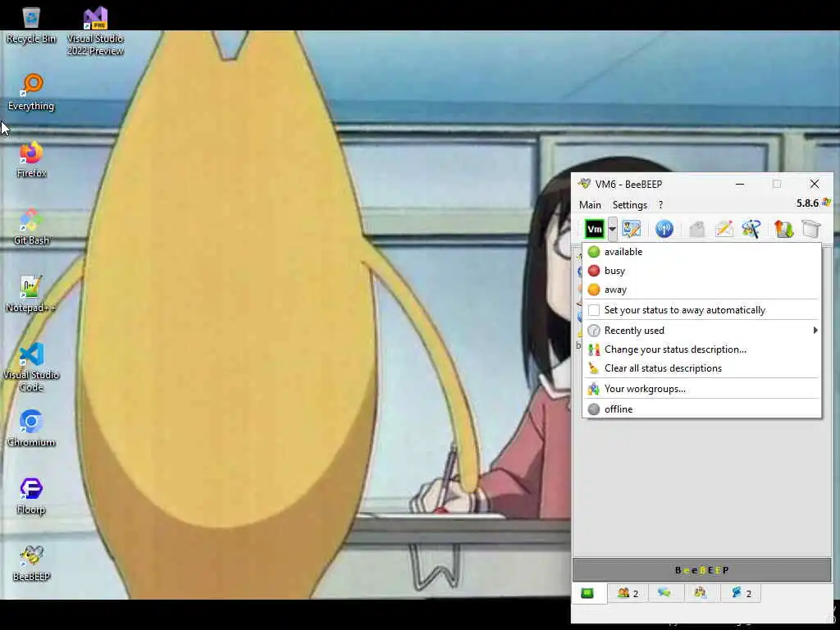Open the edit profile toolbar icon
Viewport: 840px width, 630px height.
coord(631,230)
